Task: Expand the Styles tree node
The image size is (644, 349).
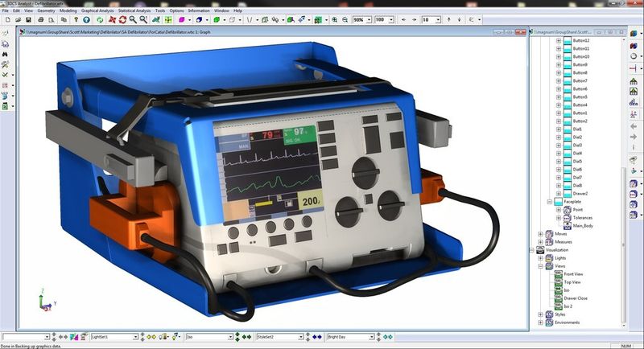Action: pos(540,314)
